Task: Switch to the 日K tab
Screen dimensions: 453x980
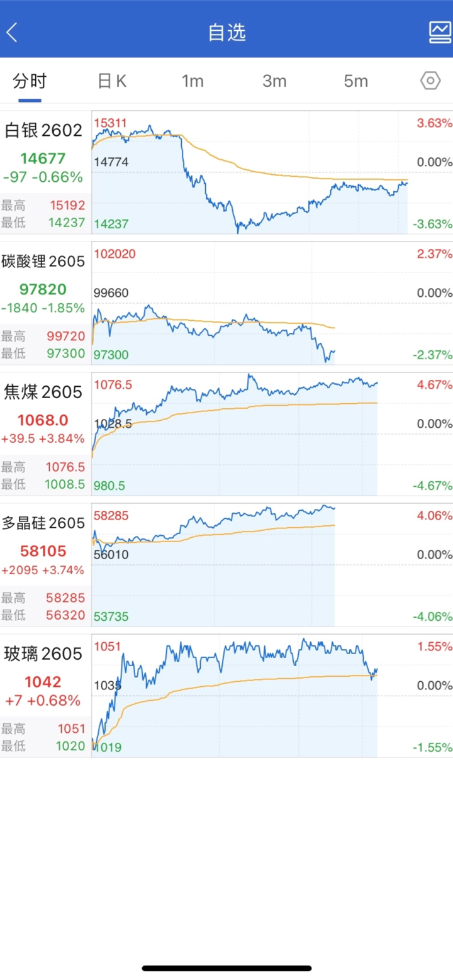Action: (x=112, y=81)
